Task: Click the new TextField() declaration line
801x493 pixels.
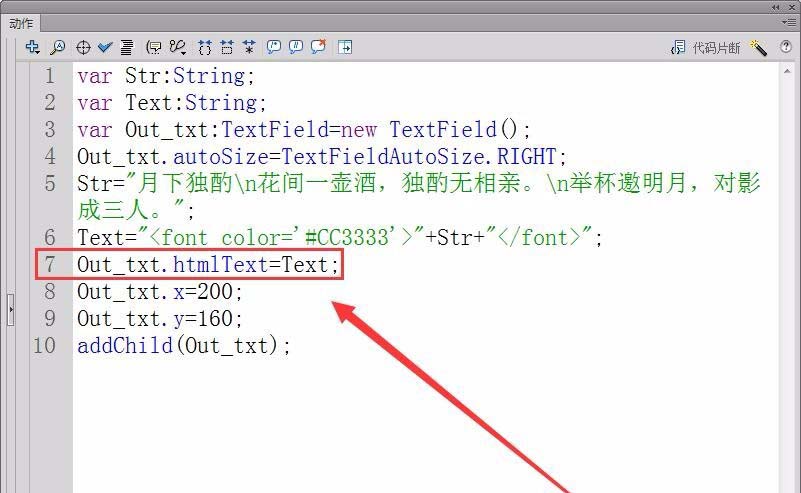Action: point(304,130)
